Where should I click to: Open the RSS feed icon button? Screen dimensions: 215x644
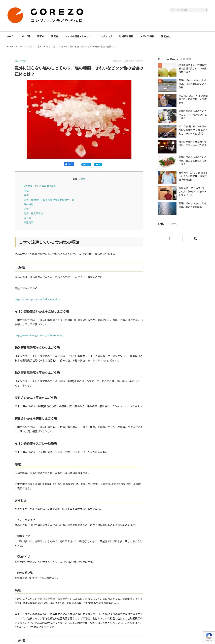click(x=195, y=238)
